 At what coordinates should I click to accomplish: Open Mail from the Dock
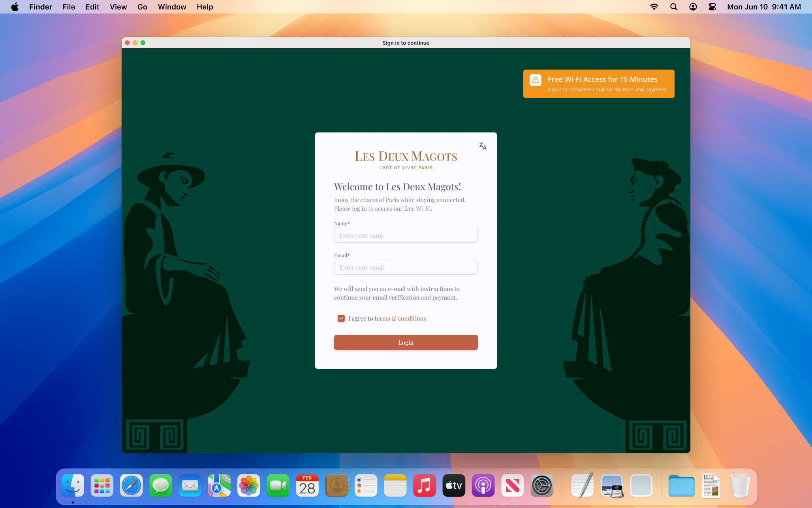[x=190, y=485]
